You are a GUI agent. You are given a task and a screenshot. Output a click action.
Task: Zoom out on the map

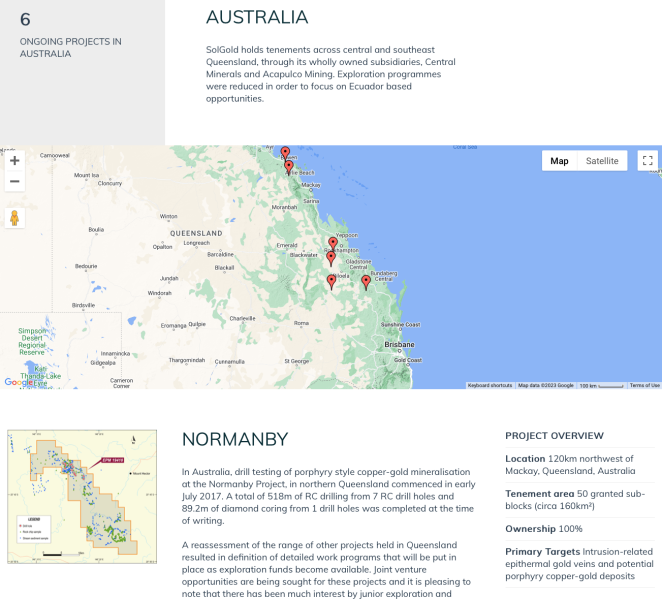(15, 182)
